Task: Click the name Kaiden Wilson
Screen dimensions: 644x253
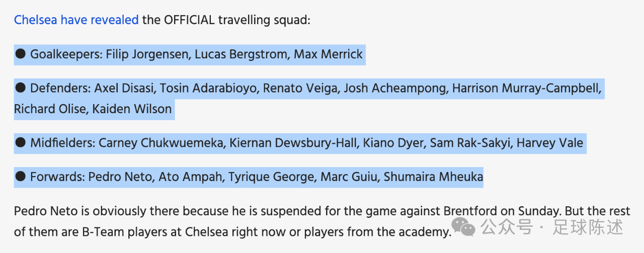Action: coord(132,109)
